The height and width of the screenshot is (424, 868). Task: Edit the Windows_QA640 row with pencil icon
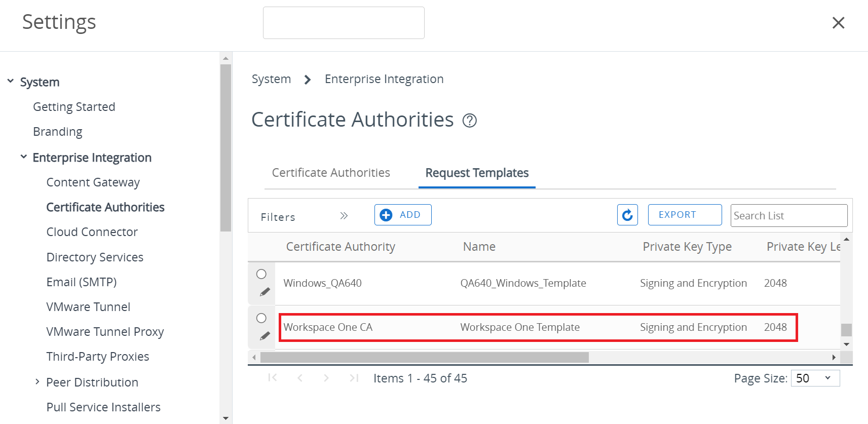click(x=265, y=292)
